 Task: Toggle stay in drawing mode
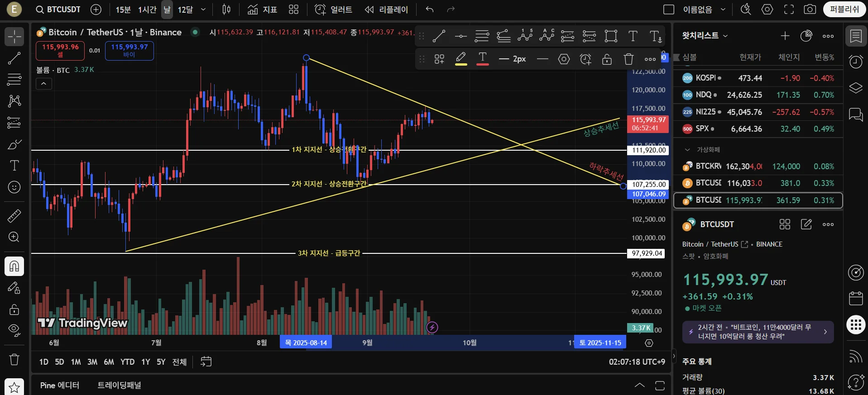click(14, 288)
